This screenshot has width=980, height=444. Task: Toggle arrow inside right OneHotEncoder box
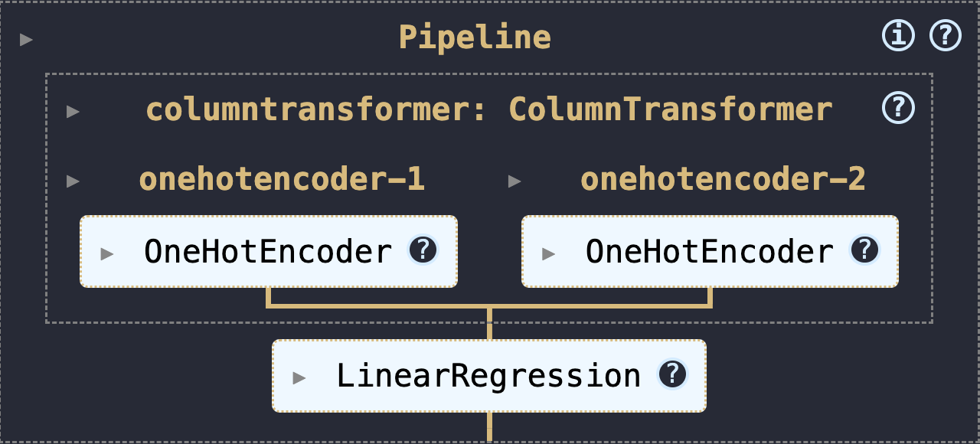(548, 253)
